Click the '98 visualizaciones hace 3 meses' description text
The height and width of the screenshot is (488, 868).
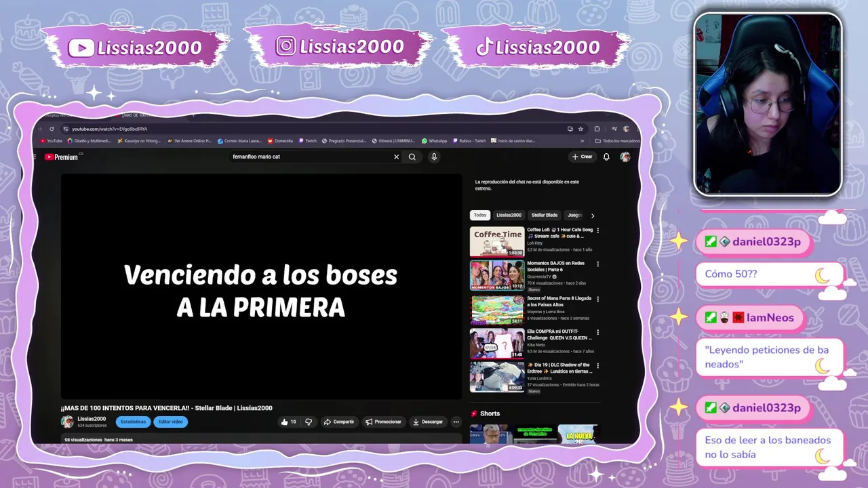[x=98, y=440]
